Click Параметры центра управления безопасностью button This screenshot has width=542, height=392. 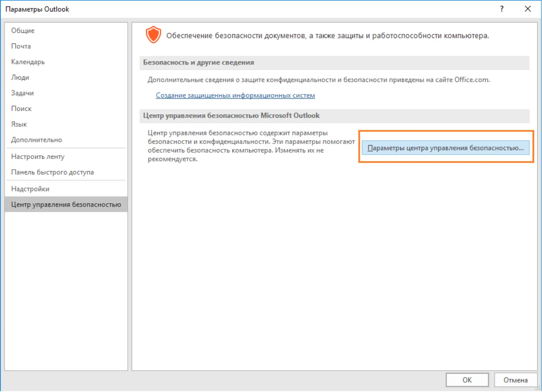pos(446,148)
